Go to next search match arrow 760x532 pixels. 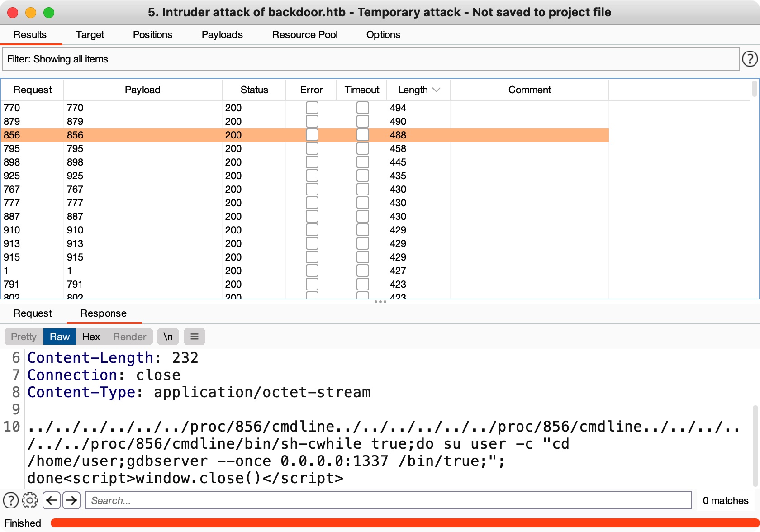[x=71, y=500]
